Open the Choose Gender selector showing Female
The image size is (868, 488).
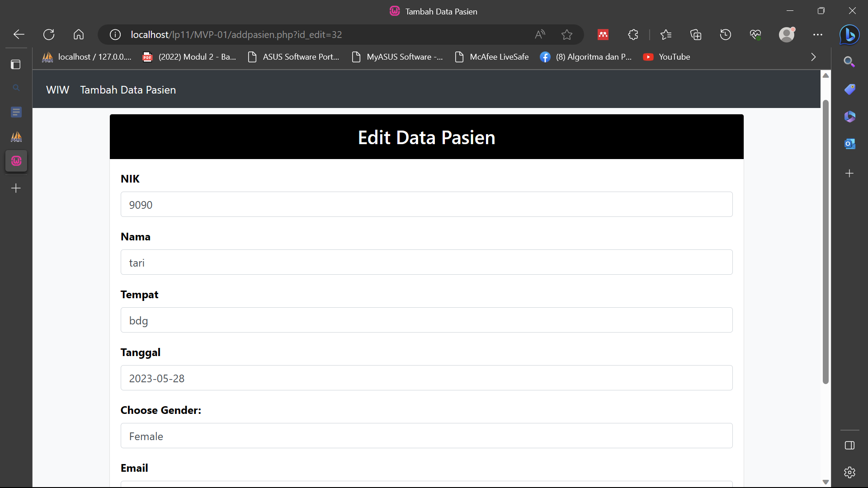426,436
